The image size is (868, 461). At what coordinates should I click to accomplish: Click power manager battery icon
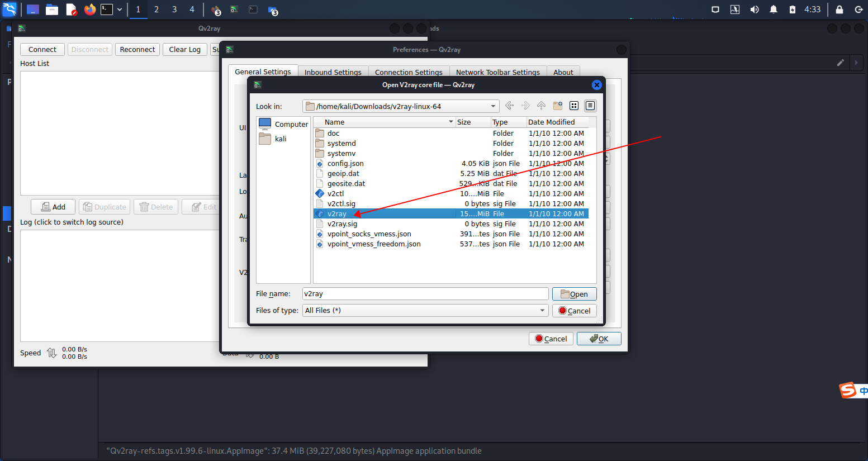tap(792, 9)
